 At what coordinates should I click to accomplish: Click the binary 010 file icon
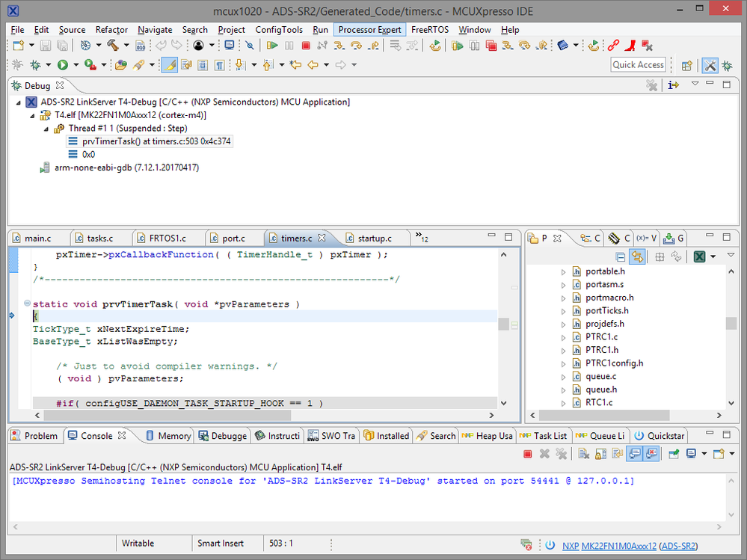tap(141, 46)
